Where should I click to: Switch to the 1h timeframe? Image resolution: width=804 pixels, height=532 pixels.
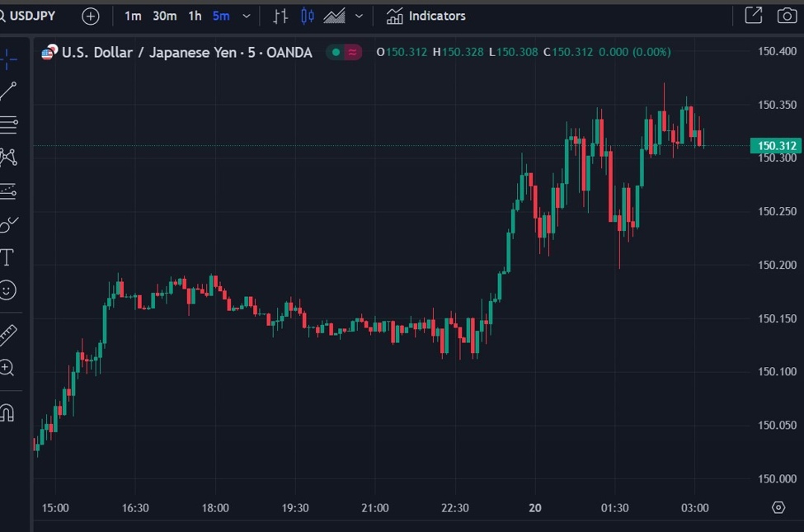tap(194, 16)
